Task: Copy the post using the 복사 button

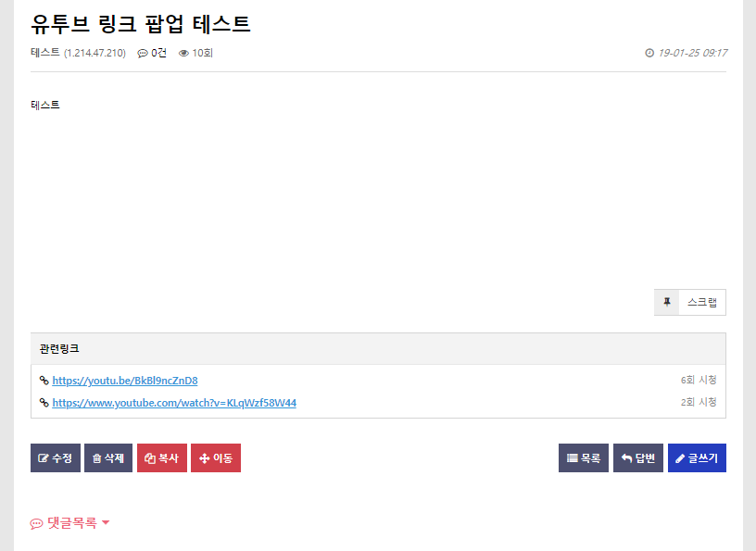Action: (x=162, y=458)
